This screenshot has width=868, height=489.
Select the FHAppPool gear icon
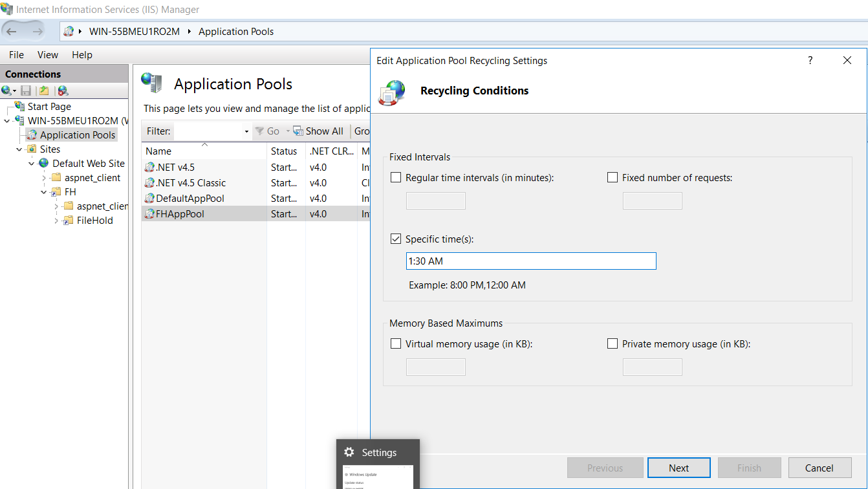coord(148,213)
